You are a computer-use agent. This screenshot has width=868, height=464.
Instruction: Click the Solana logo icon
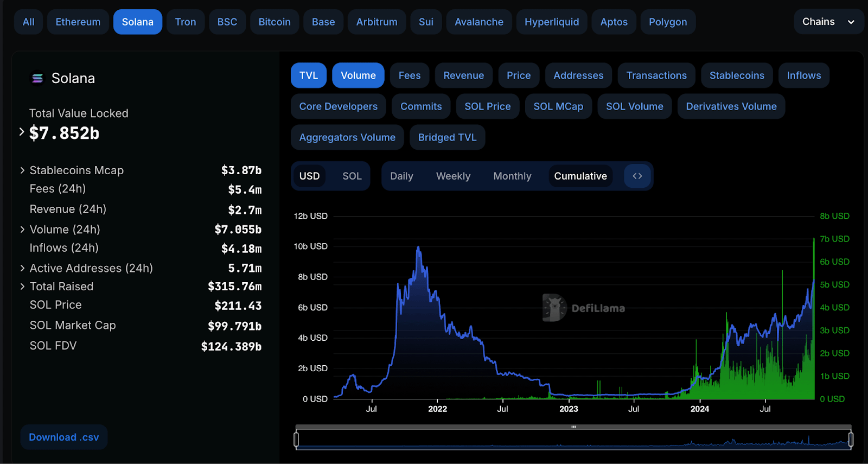[37, 79]
